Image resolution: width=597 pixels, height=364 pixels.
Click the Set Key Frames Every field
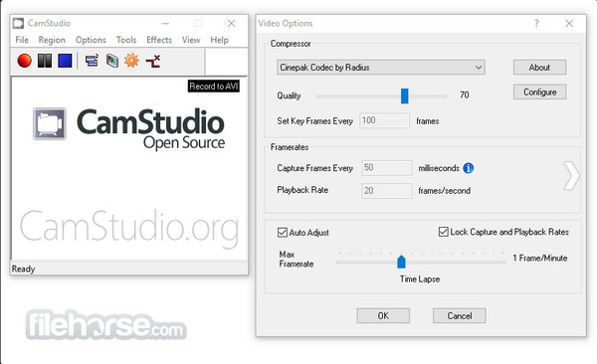coord(384,120)
